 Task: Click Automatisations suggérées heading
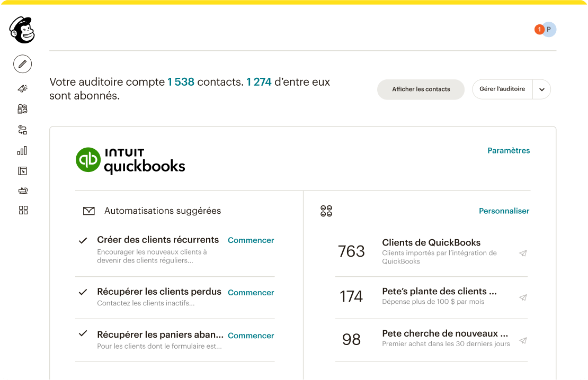[x=163, y=211]
